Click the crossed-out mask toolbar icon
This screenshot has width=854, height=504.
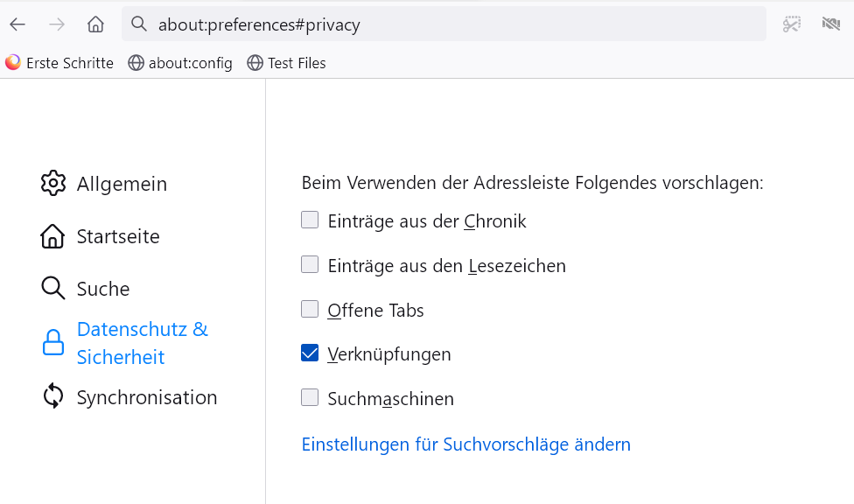coord(831,24)
